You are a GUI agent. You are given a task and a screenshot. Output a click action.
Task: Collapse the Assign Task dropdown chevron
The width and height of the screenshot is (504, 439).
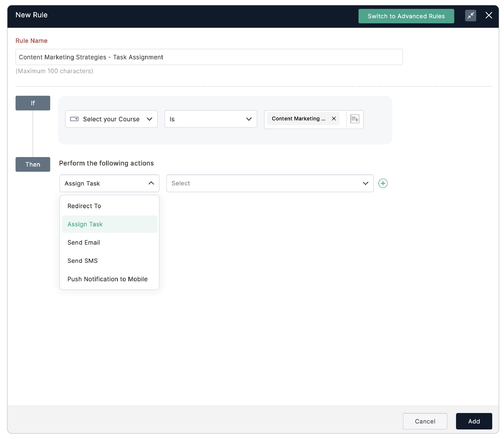151,183
